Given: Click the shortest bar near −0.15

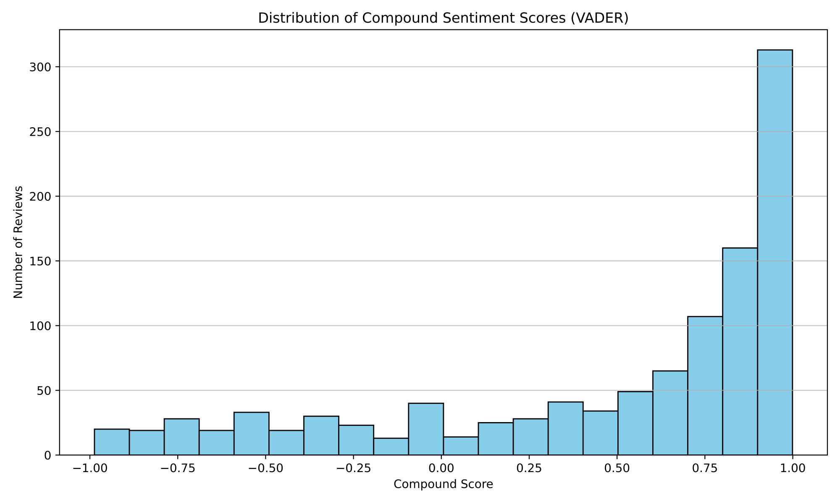Looking at the screenshot, I should coord(391,446).
